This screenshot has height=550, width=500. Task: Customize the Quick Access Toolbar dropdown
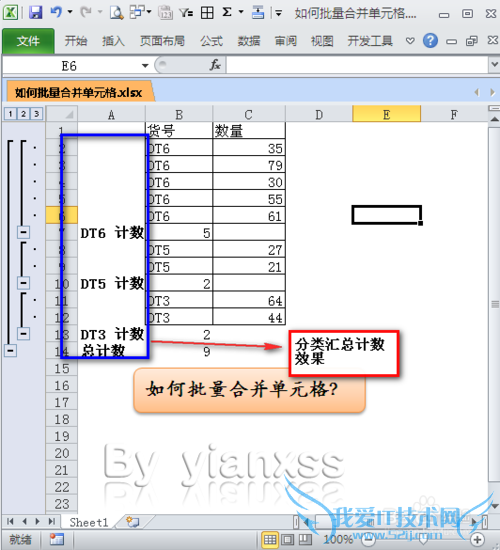click(279, 13)
